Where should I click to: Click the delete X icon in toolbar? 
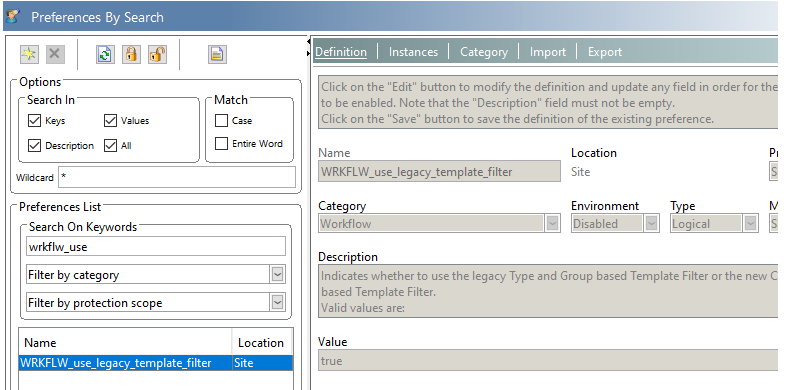(55, 54)
